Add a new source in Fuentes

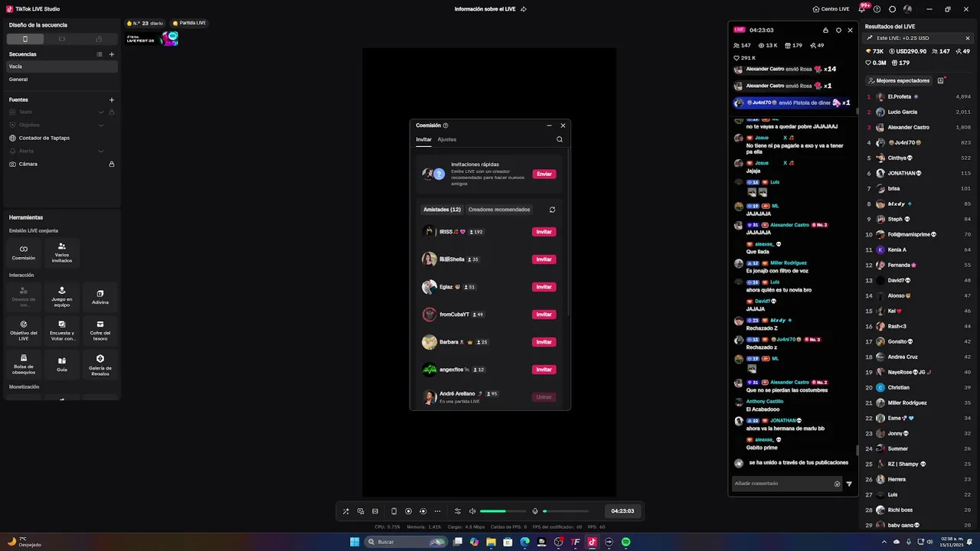(112, 99)
